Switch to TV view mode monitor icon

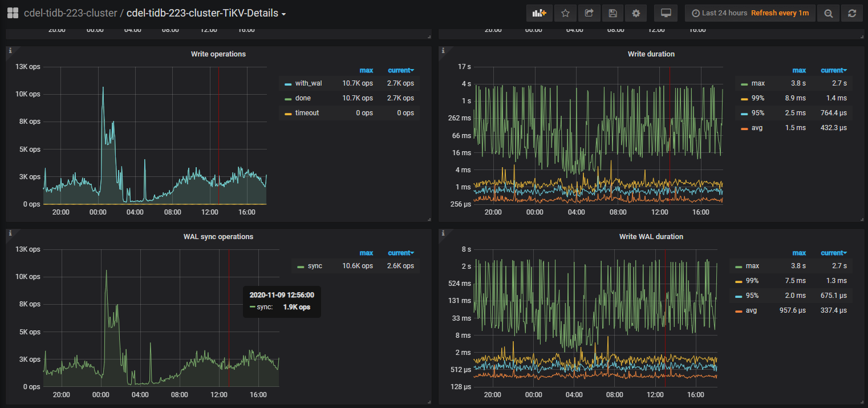[666, 13]
